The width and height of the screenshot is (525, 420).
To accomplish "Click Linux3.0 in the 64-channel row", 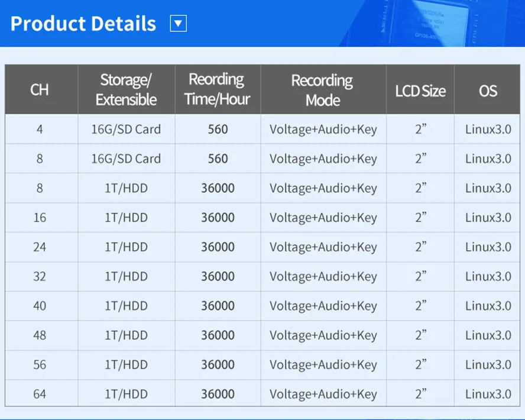I will (488, 394).
